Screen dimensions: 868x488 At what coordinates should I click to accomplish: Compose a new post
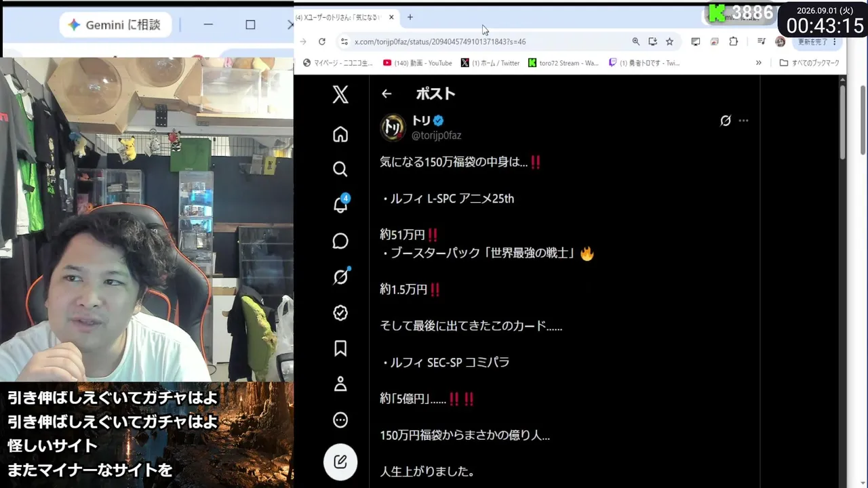click(340, 462)
